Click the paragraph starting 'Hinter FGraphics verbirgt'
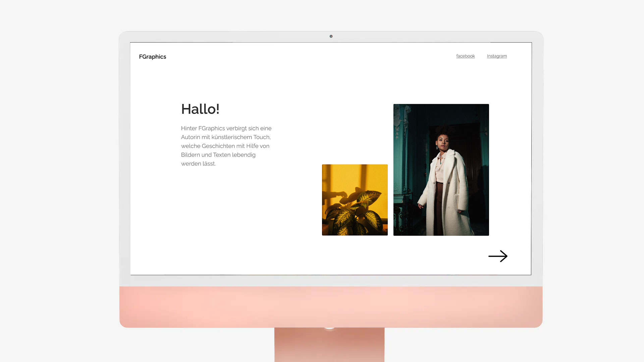The height and width of the screenshot is (362, 644). pos(226,146)
